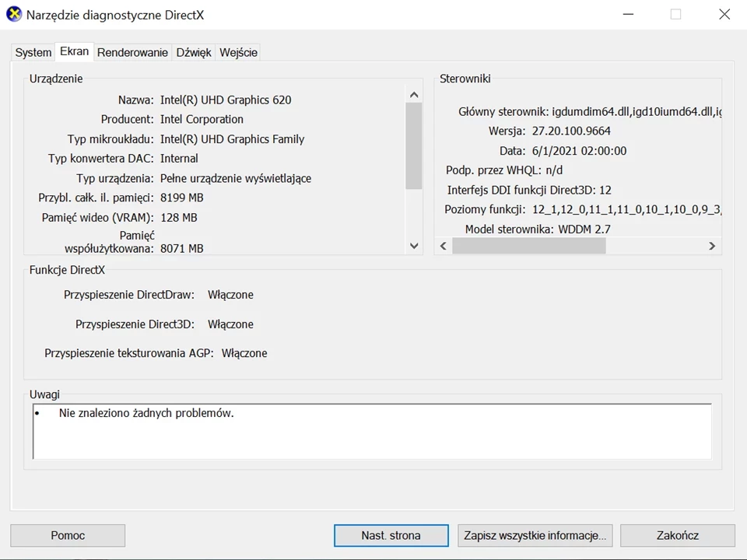This screenshot has width=747, height=560.
Task: Click left arrow of Sterowniki scrollbar
Action: (x=444, y=246)
